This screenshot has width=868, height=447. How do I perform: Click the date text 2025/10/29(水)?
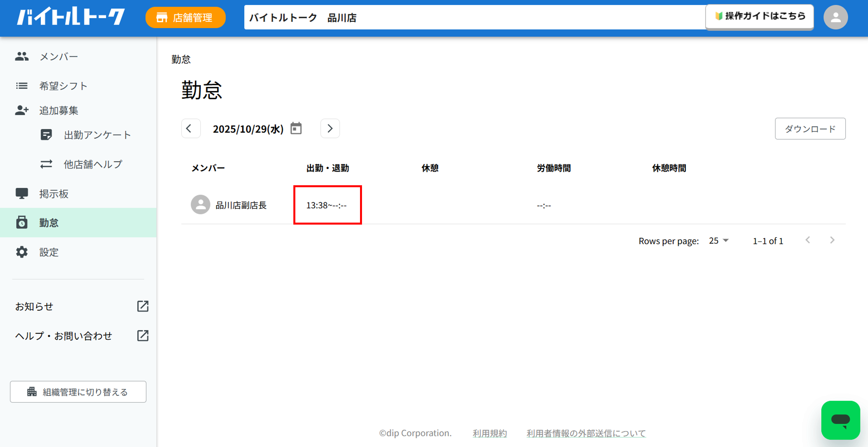pyautogui.click(x=248, y=129)
